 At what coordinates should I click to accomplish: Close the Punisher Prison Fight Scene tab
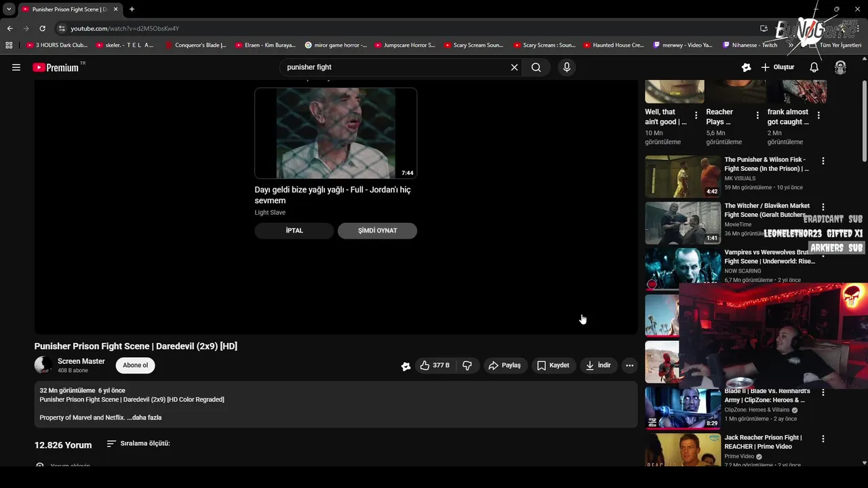point(116,9)
